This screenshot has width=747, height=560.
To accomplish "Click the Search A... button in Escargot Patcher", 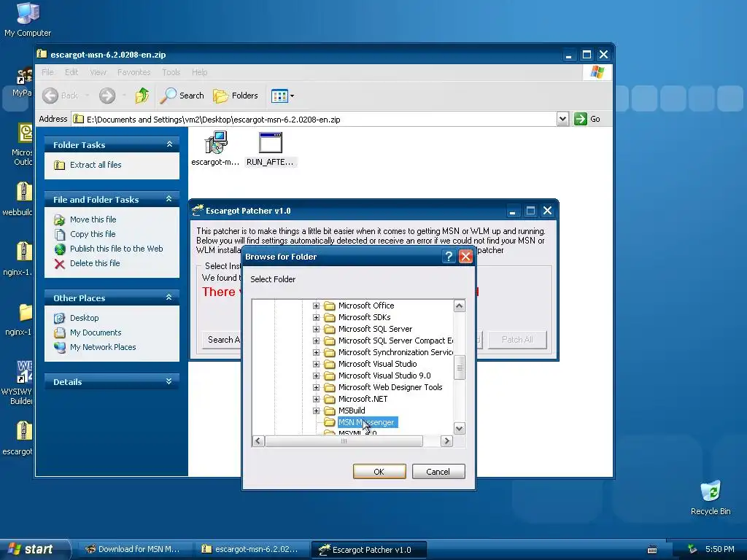I will pyautogui.click(x=222, y=340).
